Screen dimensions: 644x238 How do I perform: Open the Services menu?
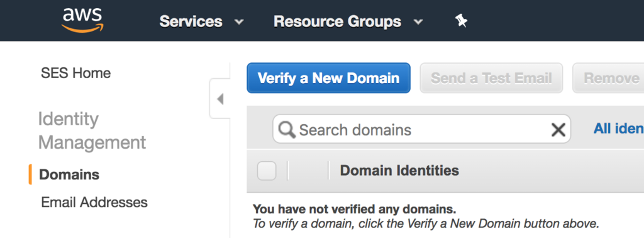(x=191, y=21)
